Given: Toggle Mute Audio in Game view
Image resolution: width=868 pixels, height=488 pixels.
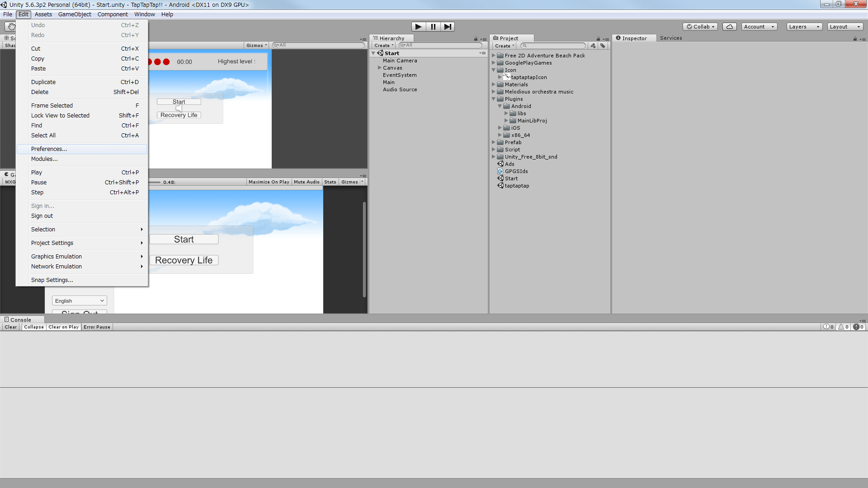Looking at the screenshot, I should click(x=307, y=182).
